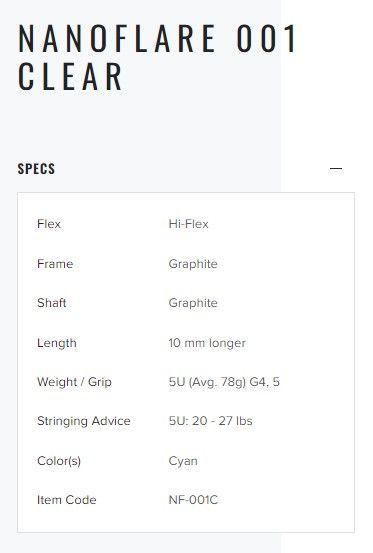Select the Stringing Advice label
The image size is (373, 553).
click(84, 421)
